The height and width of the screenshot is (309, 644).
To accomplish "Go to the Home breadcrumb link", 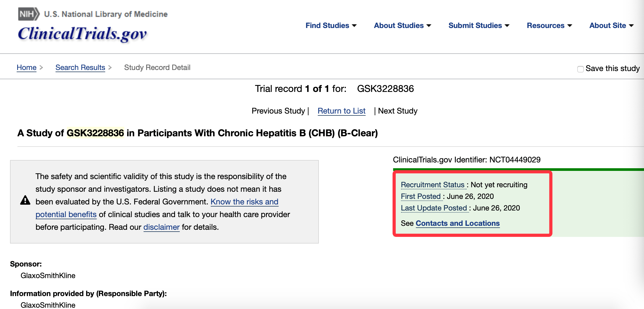I will tap(26, 68).
